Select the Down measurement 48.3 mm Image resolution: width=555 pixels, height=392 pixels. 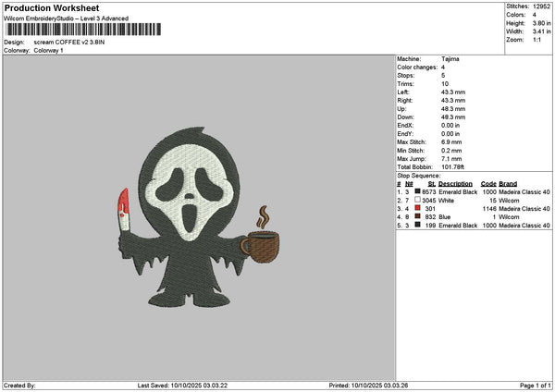(x=453, y=117)
